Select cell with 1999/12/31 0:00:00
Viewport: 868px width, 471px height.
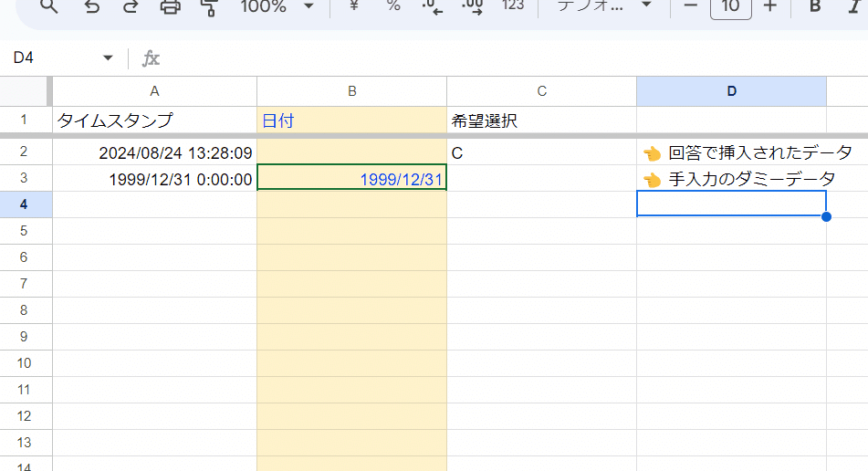coord(154,179)
